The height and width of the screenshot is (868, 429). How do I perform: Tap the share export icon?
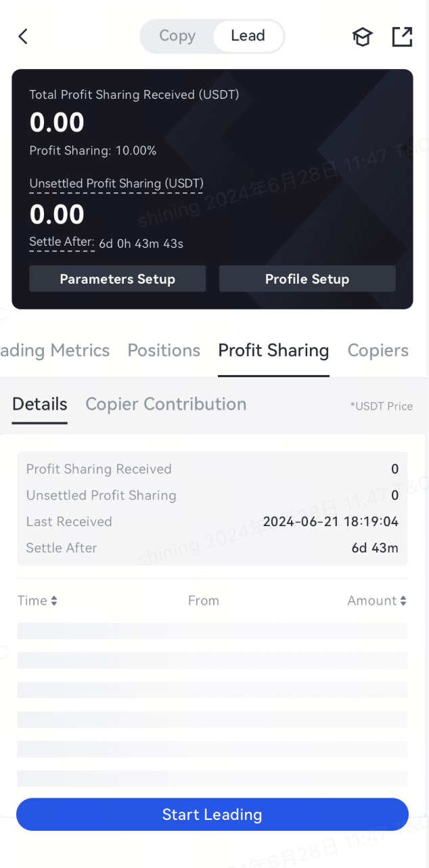point(402,37)
